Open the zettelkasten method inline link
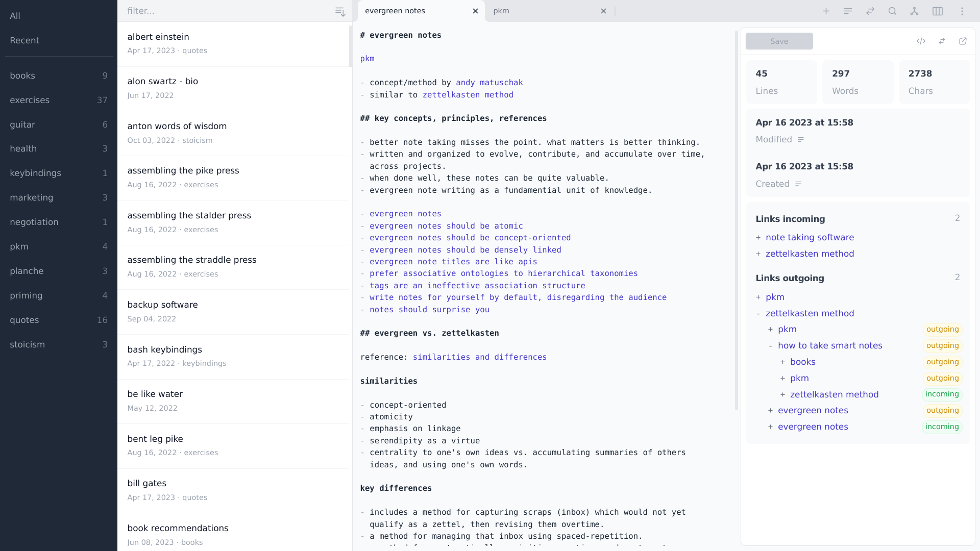980x551 pixels. tap(468, 95)
